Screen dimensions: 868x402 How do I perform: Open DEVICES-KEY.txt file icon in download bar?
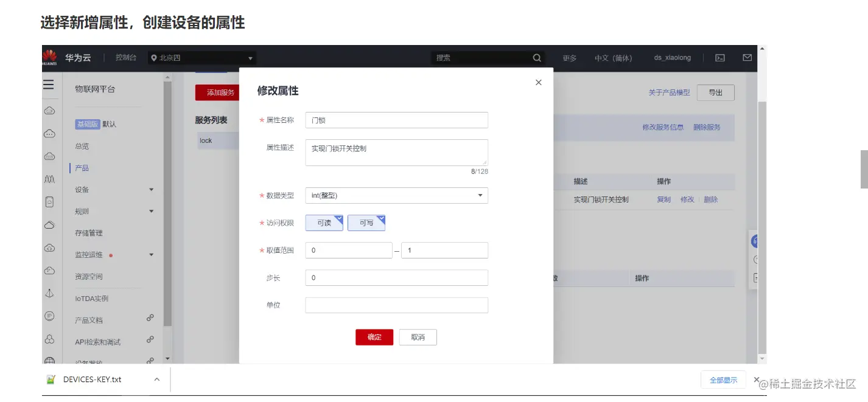(51, 379)
